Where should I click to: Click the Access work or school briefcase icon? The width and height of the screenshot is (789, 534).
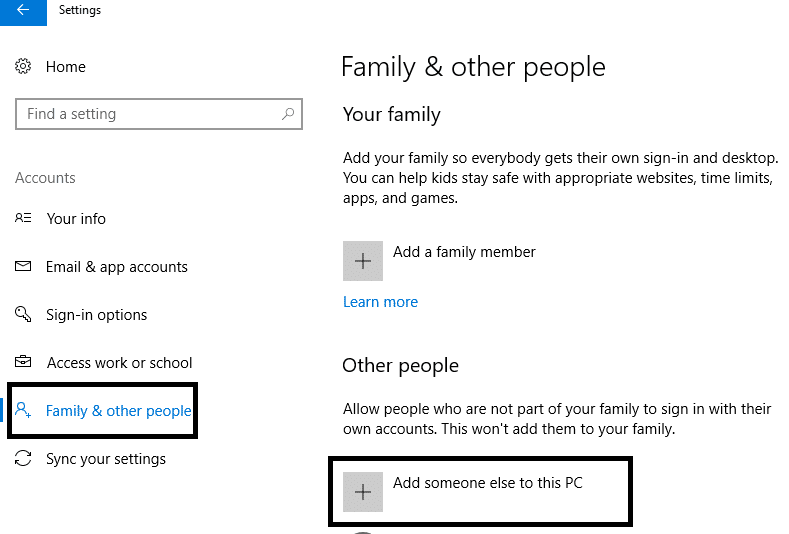pyautogui.click(x=24, y=363)
